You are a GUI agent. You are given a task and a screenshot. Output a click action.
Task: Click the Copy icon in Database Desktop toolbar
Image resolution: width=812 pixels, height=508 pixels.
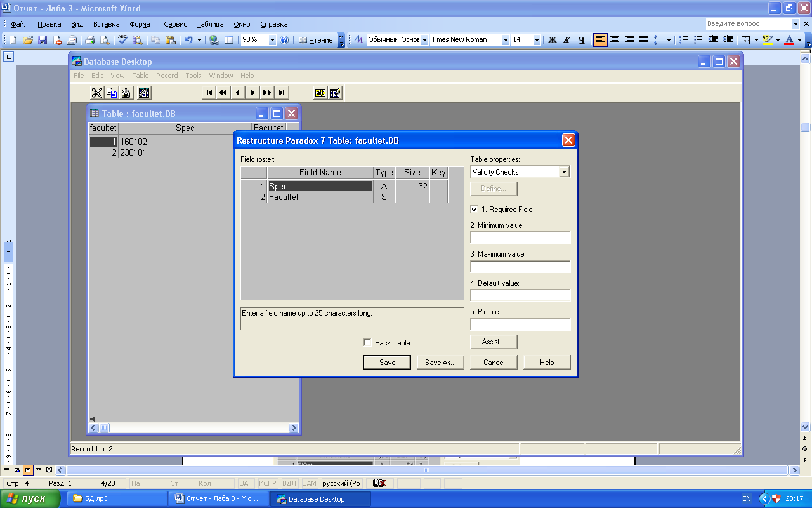[112, 93]
